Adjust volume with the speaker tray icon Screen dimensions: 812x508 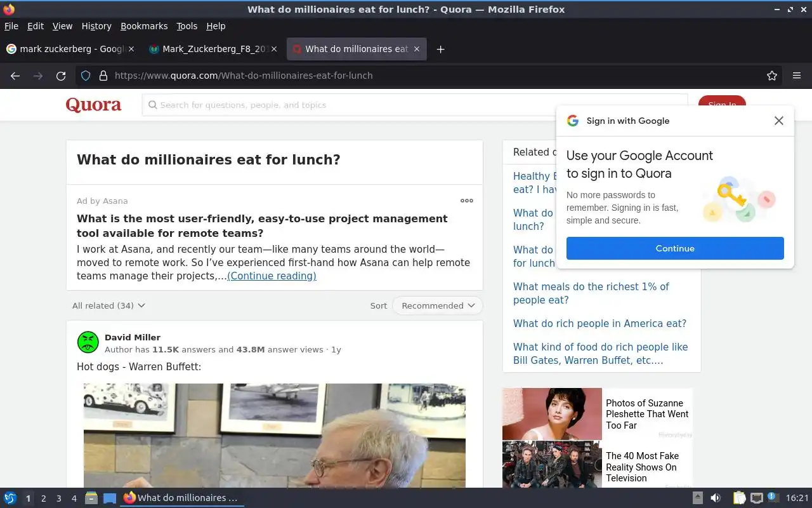coord(716,498)
